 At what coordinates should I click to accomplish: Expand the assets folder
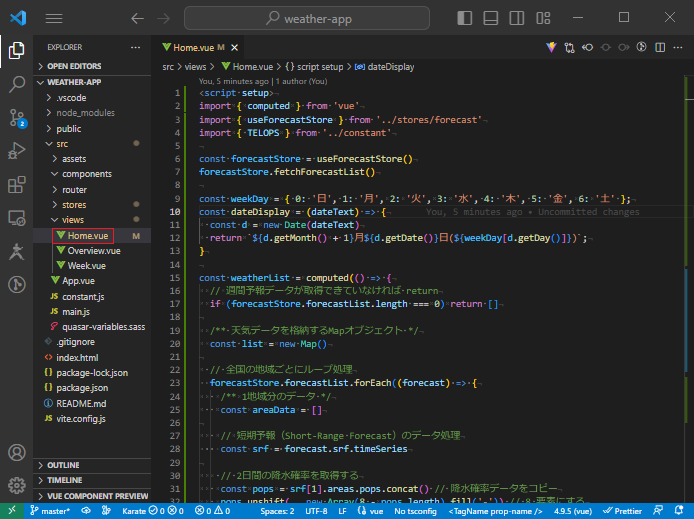[92, 159]
